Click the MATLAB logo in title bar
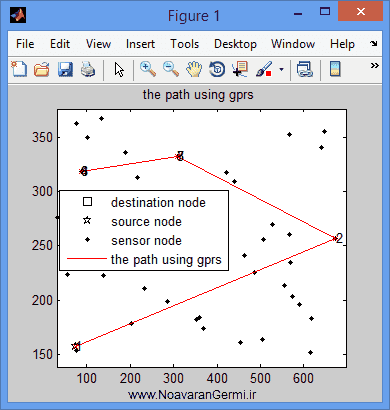 point(18,15)
